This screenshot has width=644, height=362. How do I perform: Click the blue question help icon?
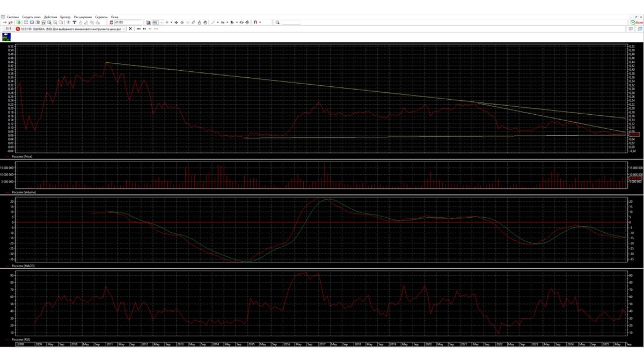68,23
